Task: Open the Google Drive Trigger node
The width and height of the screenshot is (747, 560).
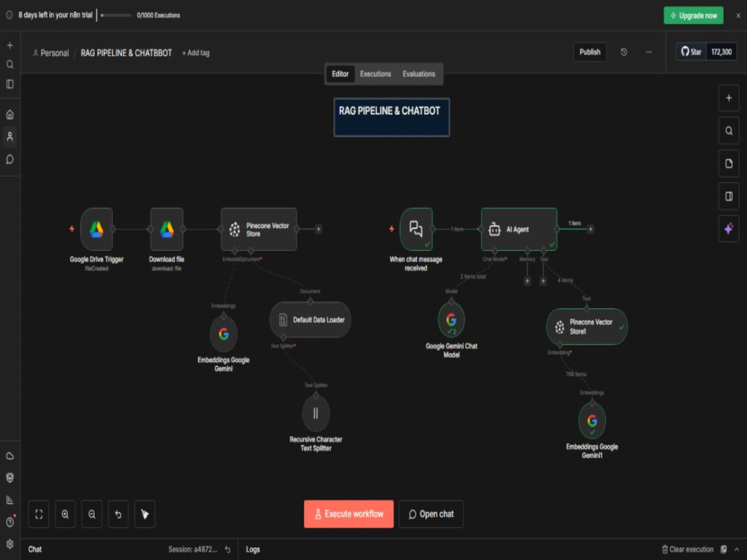Action: click(96, 229)
